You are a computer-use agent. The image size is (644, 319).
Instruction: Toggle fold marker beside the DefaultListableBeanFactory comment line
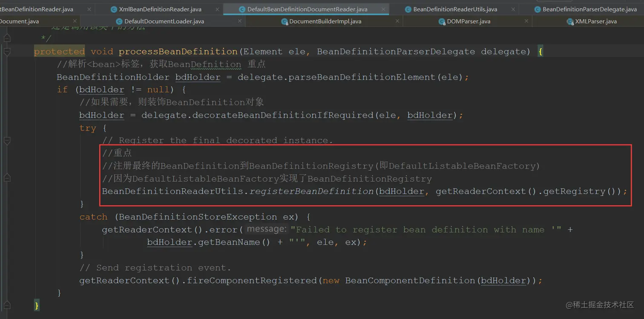coord(6,179)
